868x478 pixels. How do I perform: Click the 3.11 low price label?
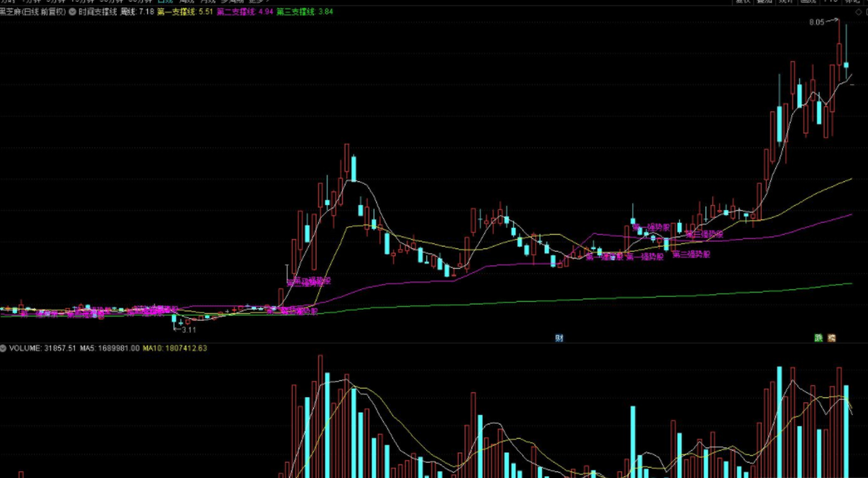[x=189, y=330]
